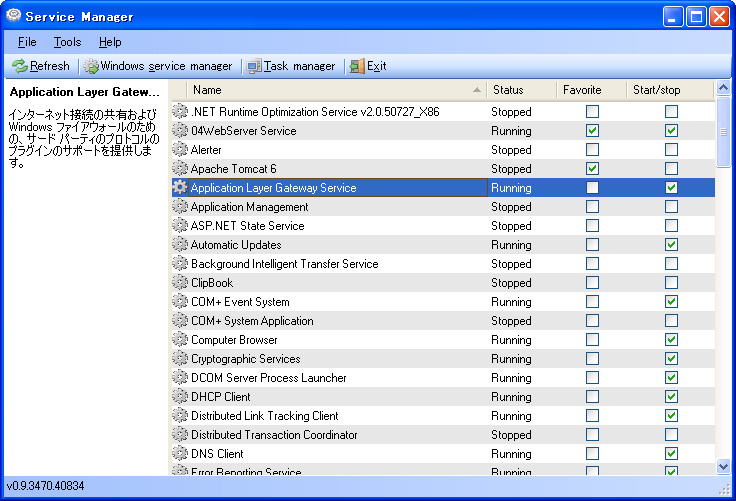Stop Application Layer Gateway Service via checkbox
The image size is (736, 501).
tap(671, 187)
